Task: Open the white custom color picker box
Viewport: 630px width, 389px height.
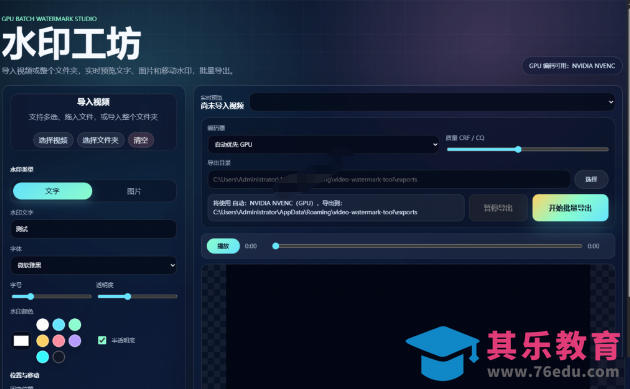Action: coord(21,341)
